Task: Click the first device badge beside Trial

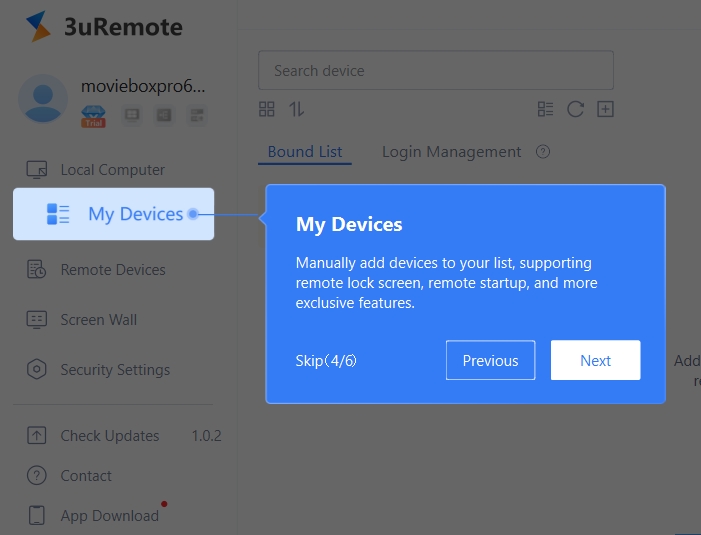Action: coord(132,115)
